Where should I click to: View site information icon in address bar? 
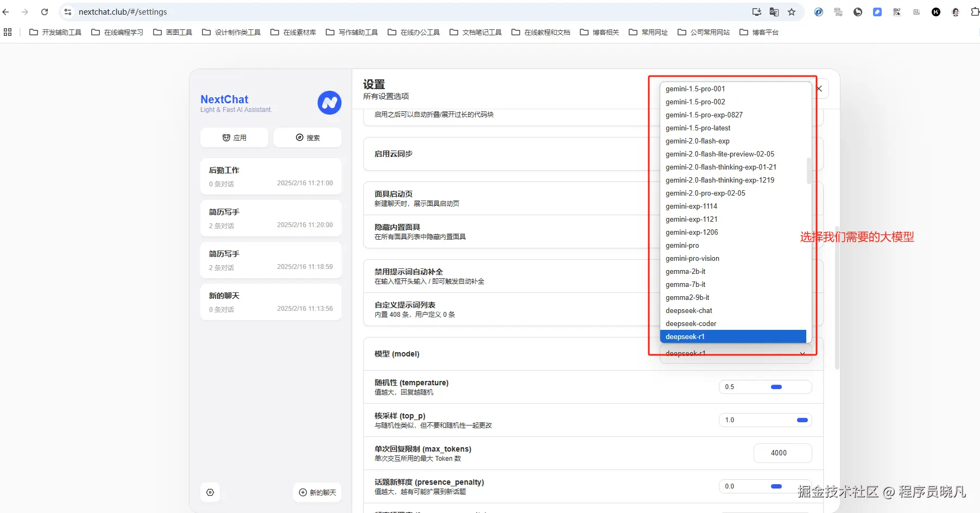(x=68, y=12)
